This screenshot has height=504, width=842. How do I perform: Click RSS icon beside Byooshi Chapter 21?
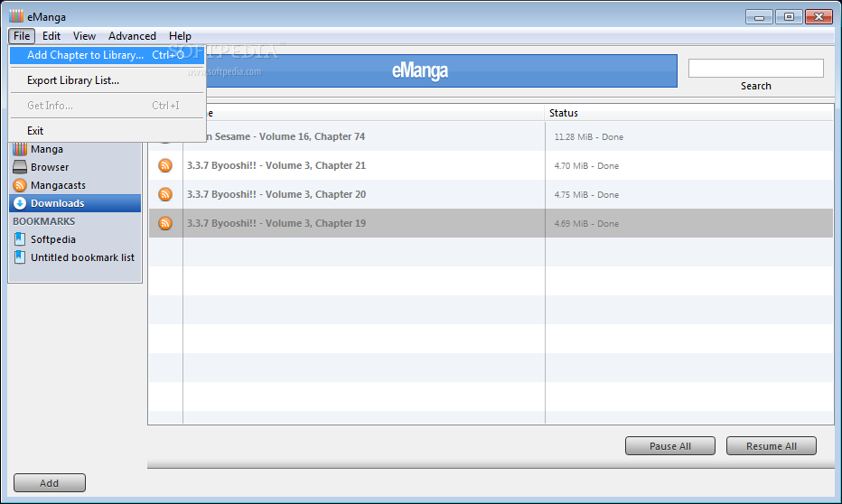tap(165, 165)
